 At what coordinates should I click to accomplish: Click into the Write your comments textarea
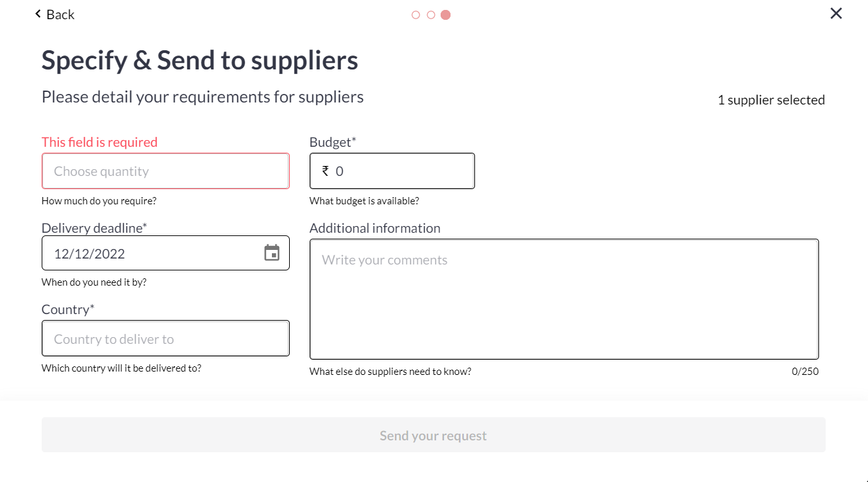click(564, 299)
